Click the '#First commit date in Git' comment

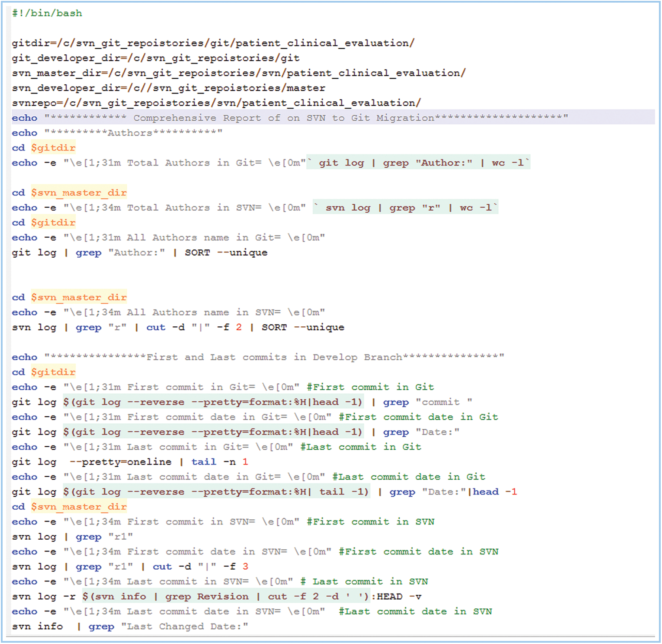tap(418, 417)
